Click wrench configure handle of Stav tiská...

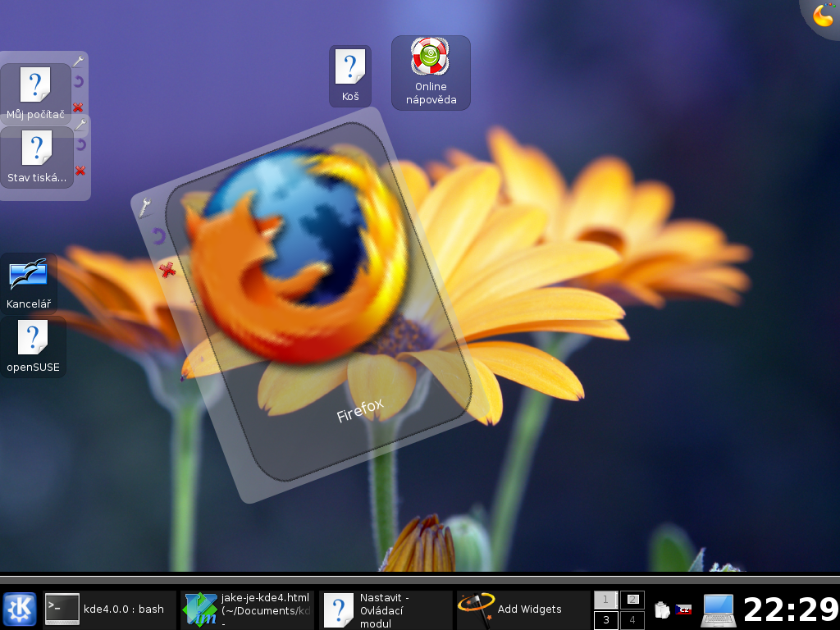tap(80, 125)
